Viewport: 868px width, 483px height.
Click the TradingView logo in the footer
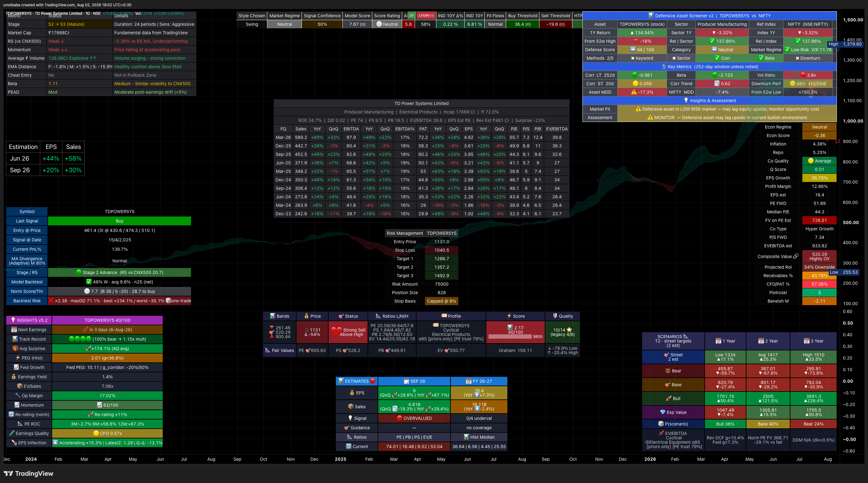(28, 474)
